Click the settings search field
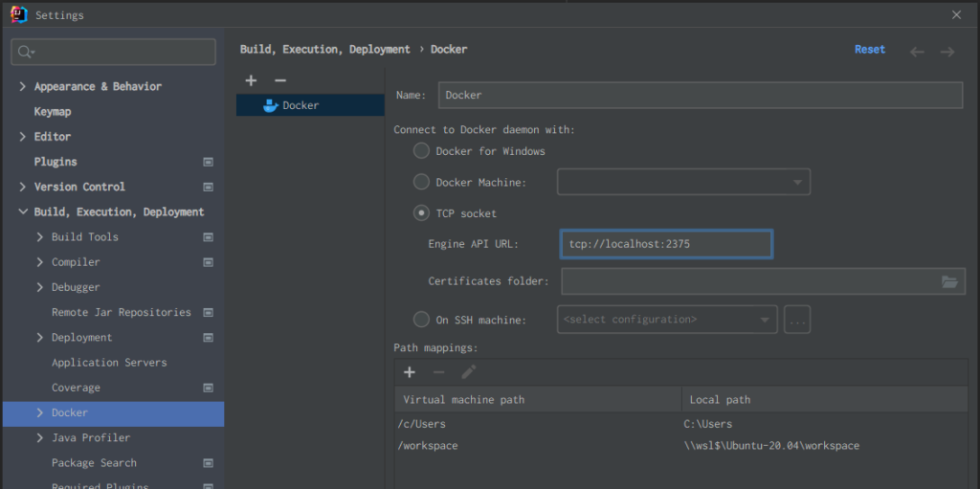980x489 pixels. [113, 52]
